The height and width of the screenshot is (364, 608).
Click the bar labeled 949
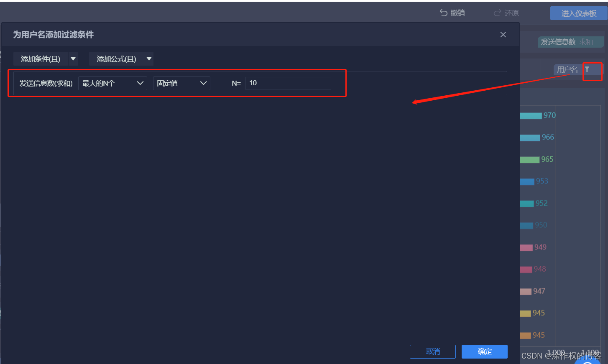pyautogui.click(x=526, y=247)
